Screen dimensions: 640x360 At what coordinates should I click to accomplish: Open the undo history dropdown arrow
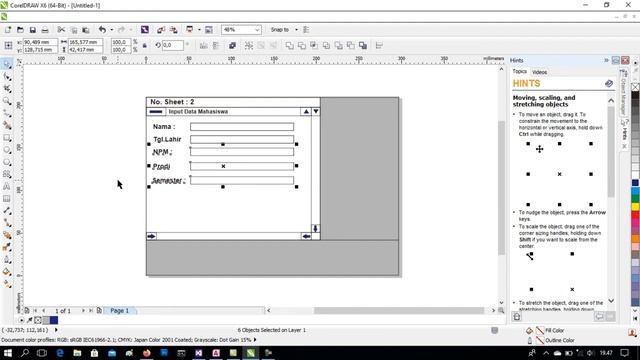[111, 30]
